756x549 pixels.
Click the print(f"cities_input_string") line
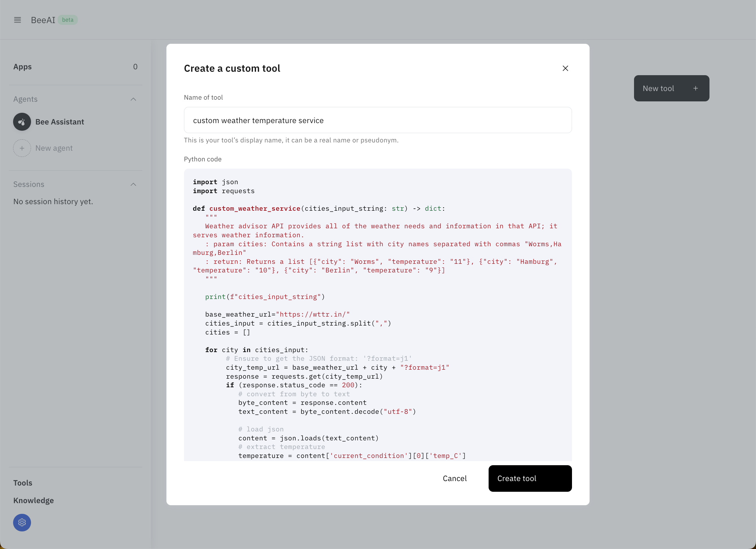265,297
